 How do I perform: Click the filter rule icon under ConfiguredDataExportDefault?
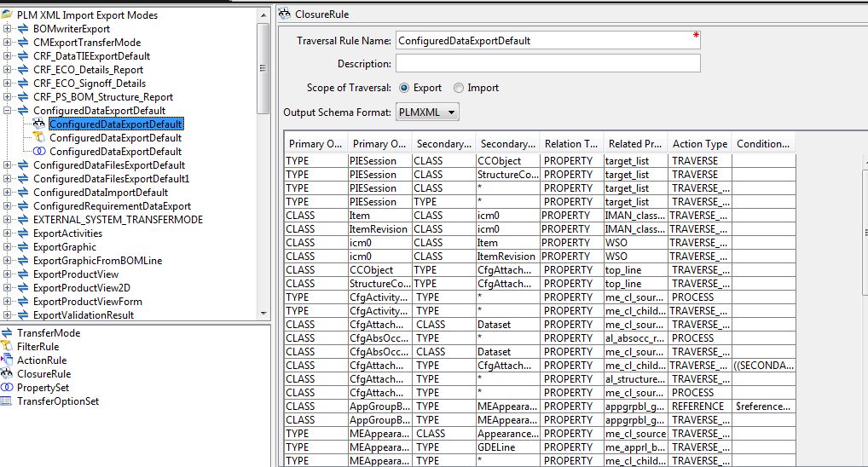click(38, 137)
